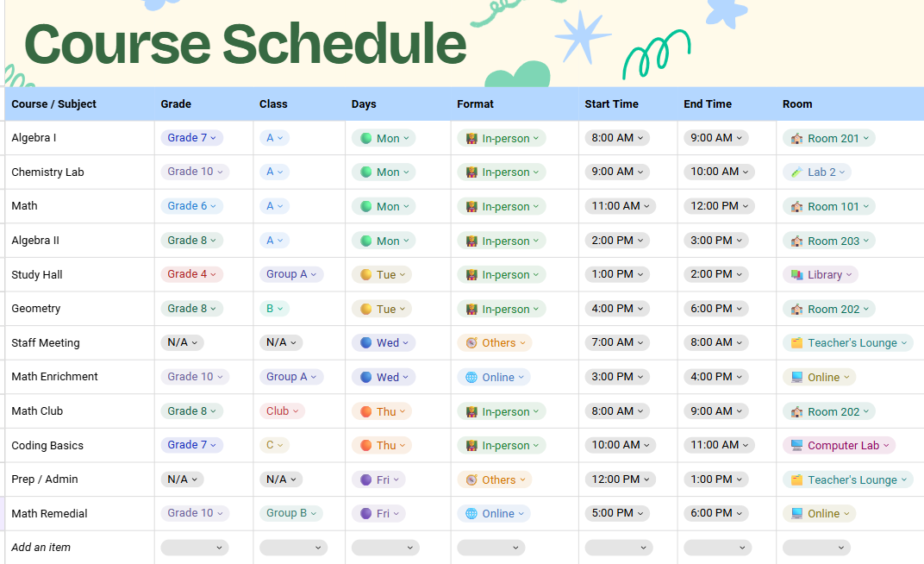Open the Room 203 tag for Algebra II
Image resolution: width=924 pixels, height=564 pixels.
click(x=828, y=241)
